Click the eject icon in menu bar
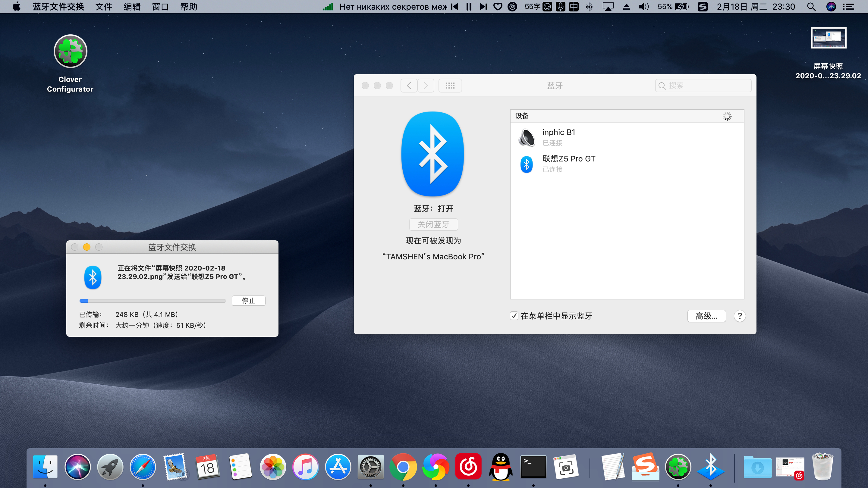This screenshot has height=488, width=868. click(x=626, y=7)
